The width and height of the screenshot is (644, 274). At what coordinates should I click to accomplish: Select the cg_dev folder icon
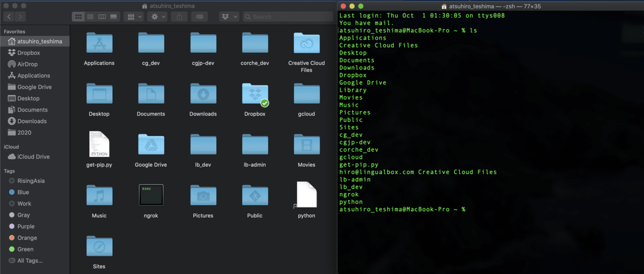coord(151,43)
